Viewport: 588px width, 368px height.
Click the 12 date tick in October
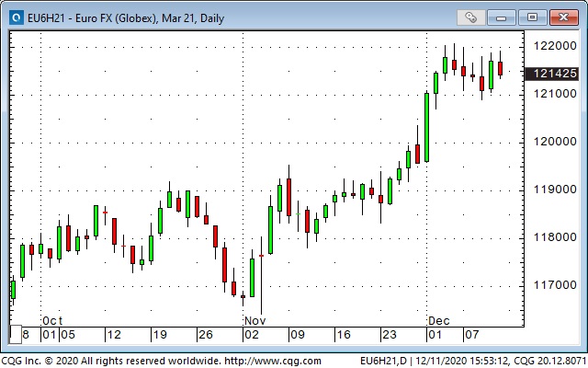114,335
